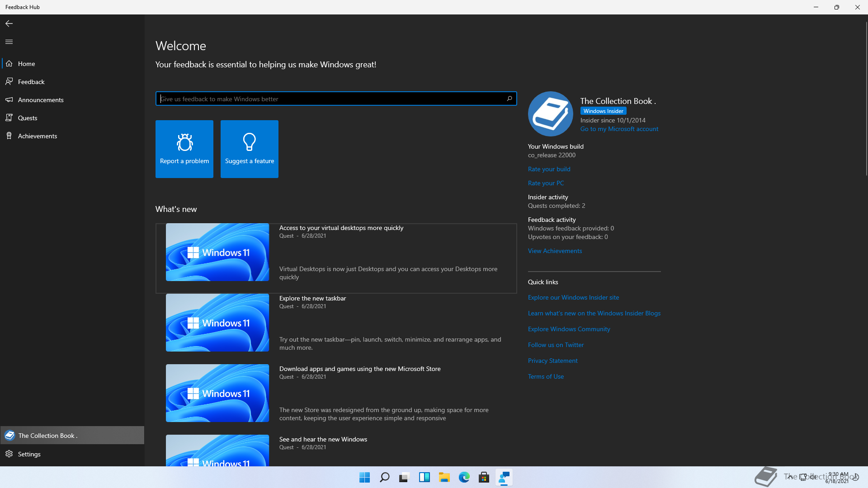Screen dimensions: 868x488
Task: Open the Feedback navigation item
Action: click(72, 82)
